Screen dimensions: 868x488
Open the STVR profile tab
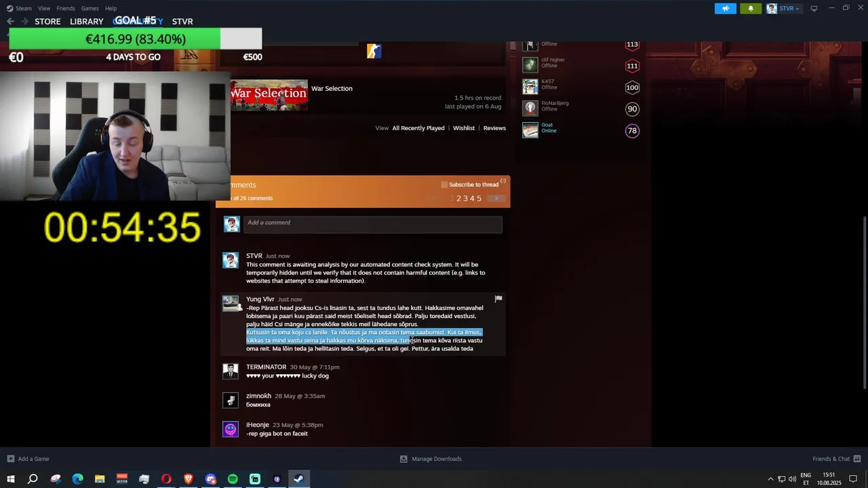(x=182, y=21)
